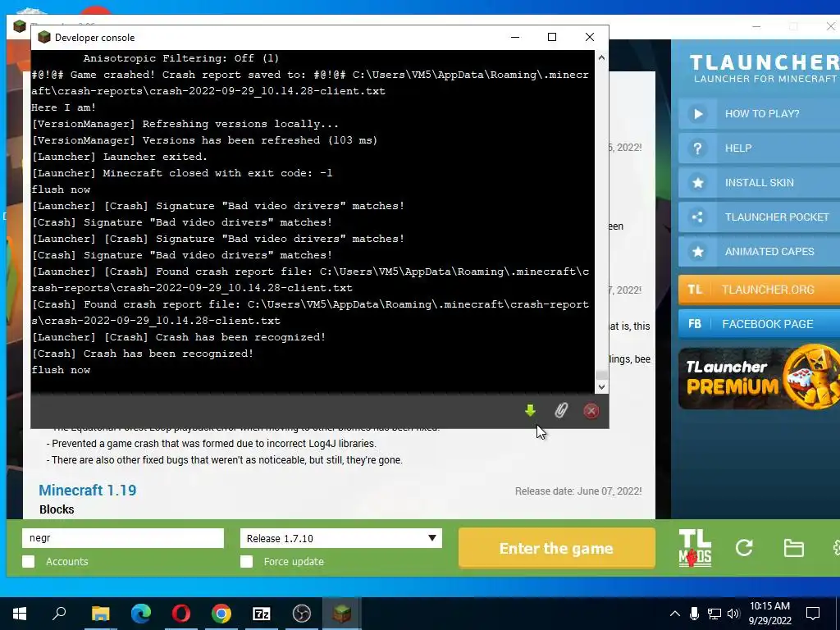Click the star icon beside INSTALL SKIN
Image resolution: width=840 pixels, height=630 pixels.
tap(697, 183)
